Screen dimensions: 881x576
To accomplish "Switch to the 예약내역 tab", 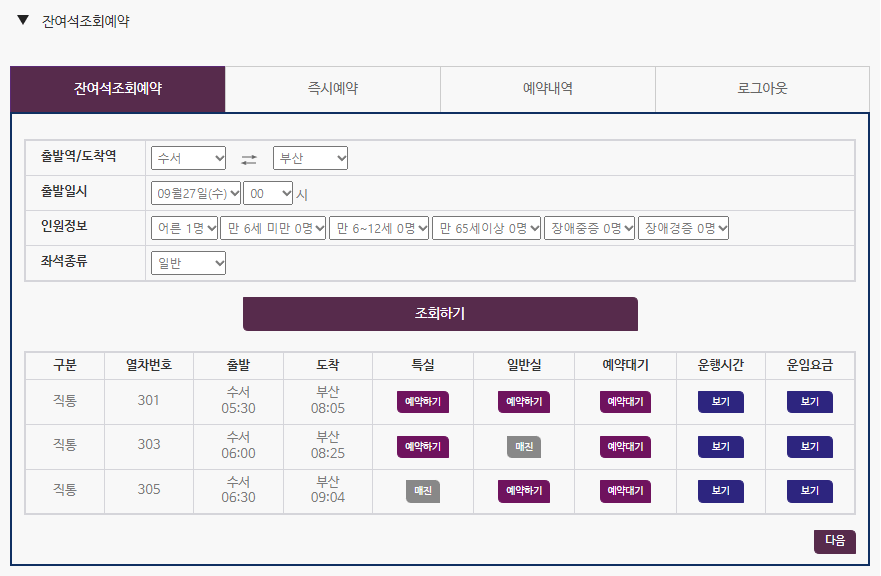I will (x=548, y=89).
